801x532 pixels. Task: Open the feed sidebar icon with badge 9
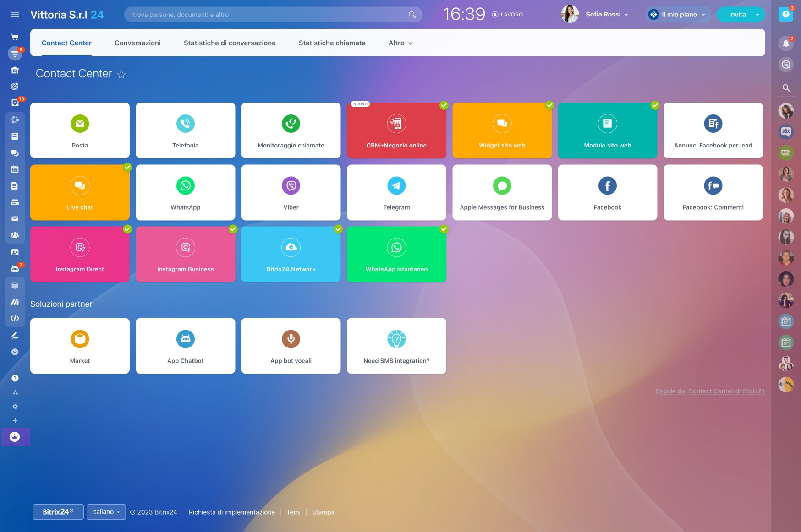[15, 54]
